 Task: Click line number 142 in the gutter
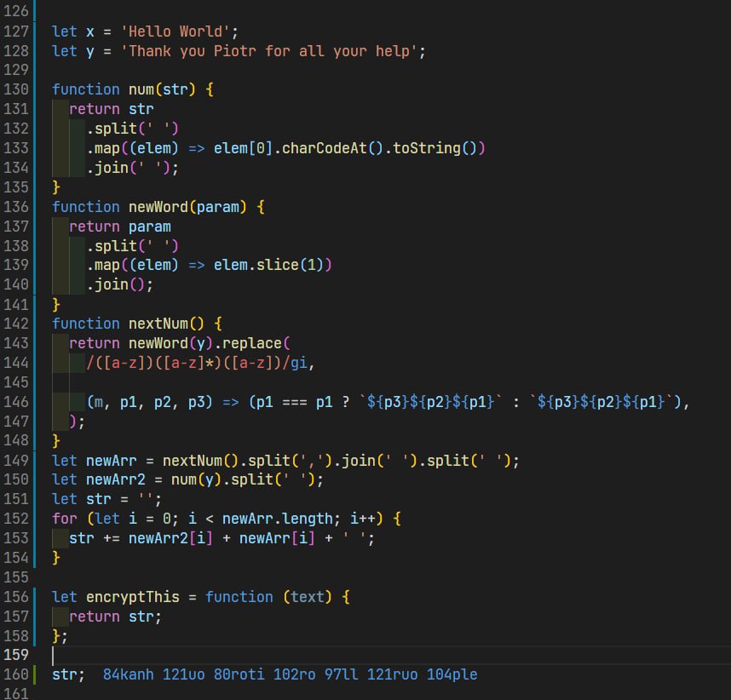(x=16, y=324)
